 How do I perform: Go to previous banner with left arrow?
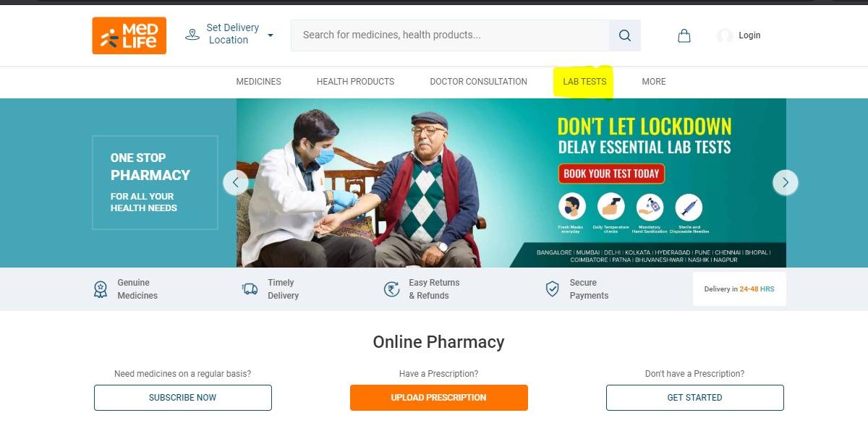coord(236,182)
